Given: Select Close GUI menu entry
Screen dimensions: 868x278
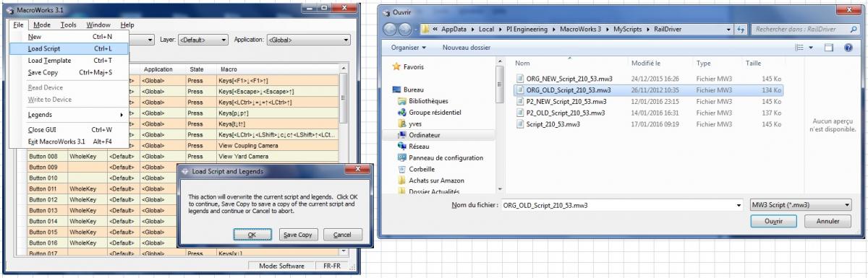Looking at the screenshot, I should pyautogui.click(x=69, y=129).
